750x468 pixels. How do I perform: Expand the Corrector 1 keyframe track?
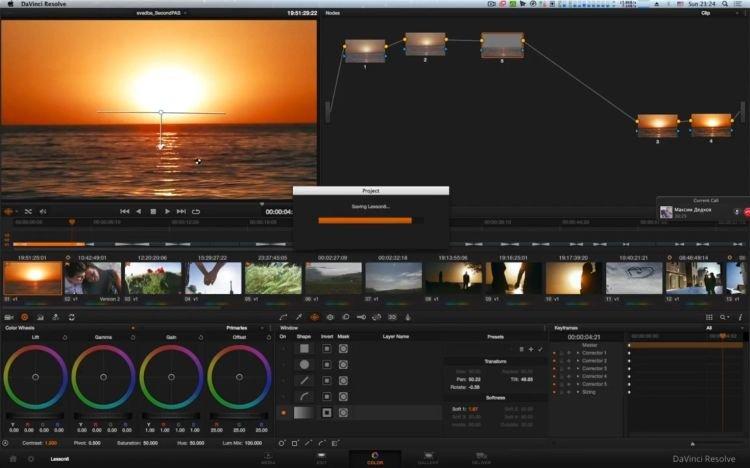pos(578,353)
